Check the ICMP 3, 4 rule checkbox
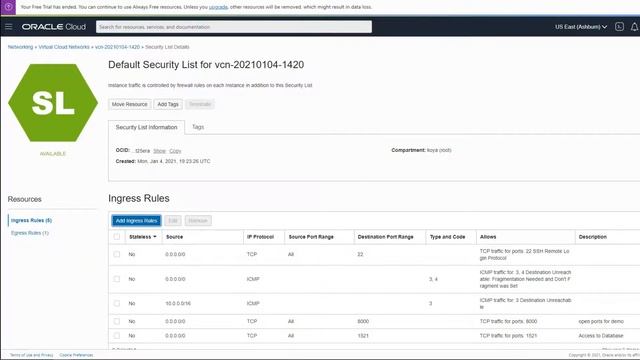Viewport: 640px width, 360px height. pyautogui.click(x=117, y=279)
